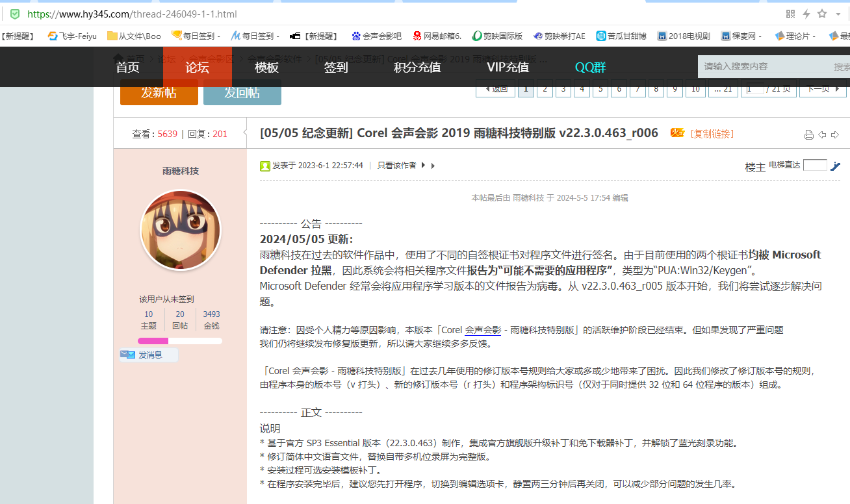Click the lightning speed-mode icon in address bar
Viewport: 850px width, 504px height.
806,14
